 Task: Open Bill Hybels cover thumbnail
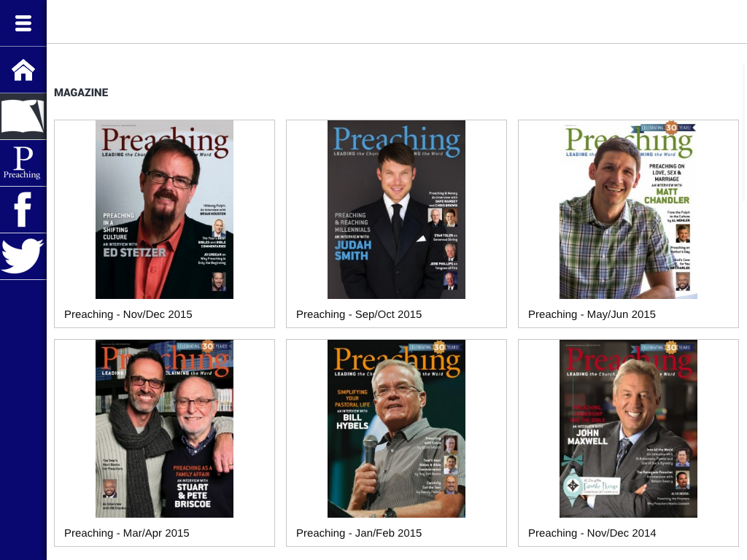tap(396, 429)
